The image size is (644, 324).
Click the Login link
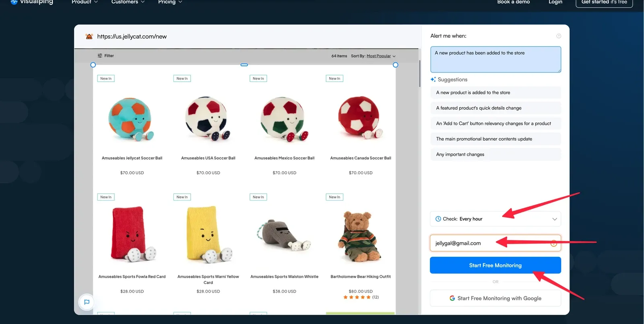(555, 2)
